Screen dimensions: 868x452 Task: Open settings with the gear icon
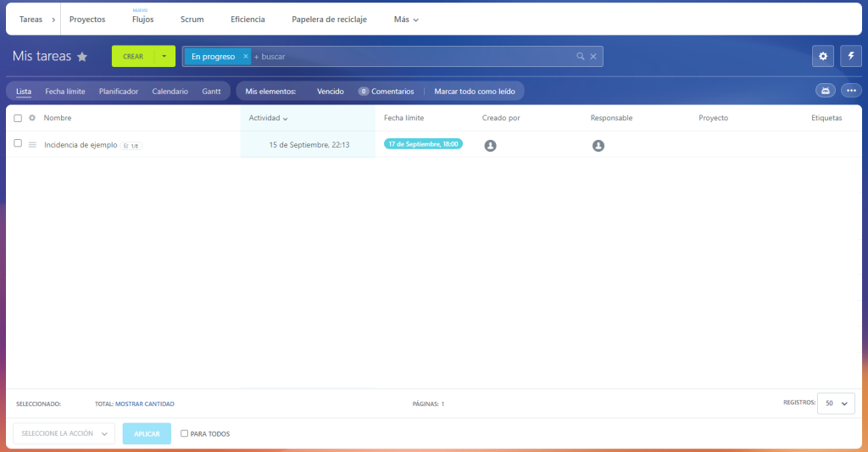pos(822,56)
